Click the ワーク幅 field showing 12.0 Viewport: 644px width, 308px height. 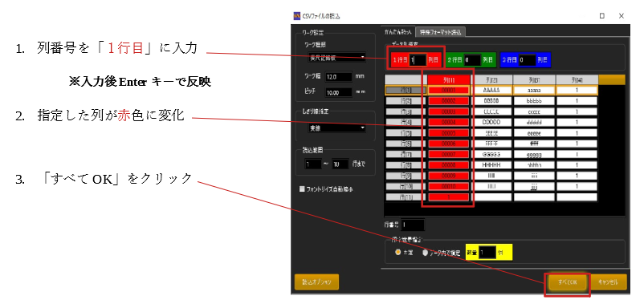[x=339, y=77]
